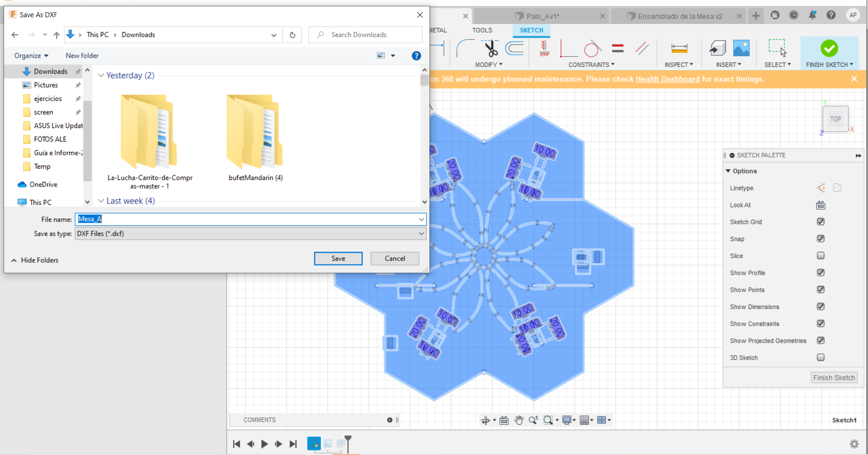Click the Job Status clock icon

[794, 15]
